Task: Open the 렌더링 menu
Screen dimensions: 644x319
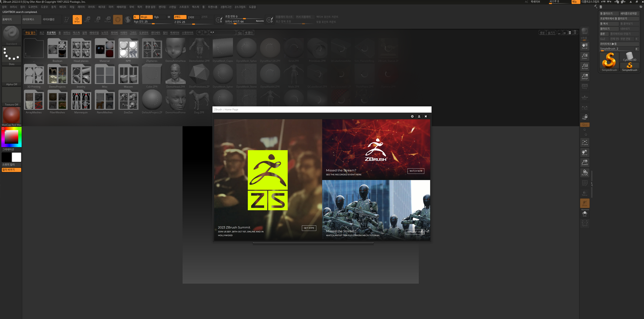Action: tap(162, 7)
